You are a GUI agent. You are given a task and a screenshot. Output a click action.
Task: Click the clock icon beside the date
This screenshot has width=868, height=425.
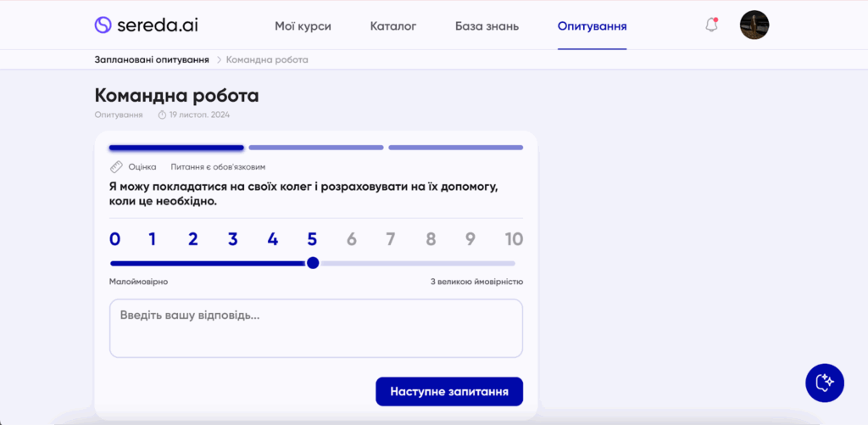162,115
